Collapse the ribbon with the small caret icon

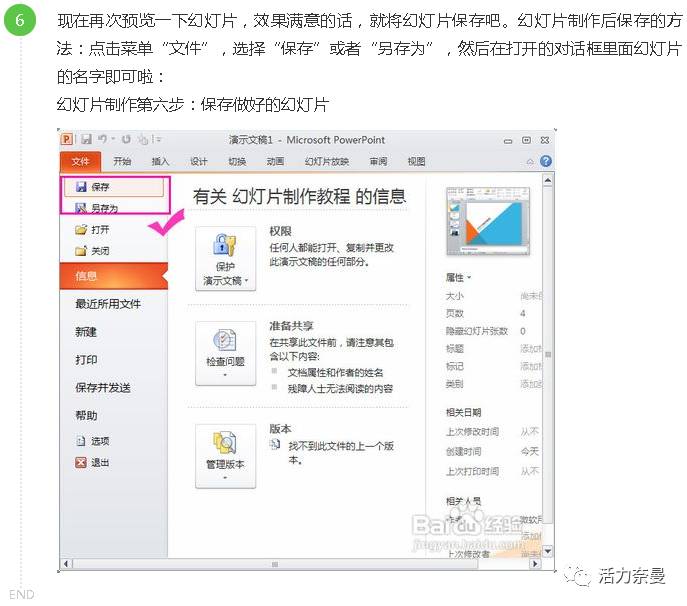(530, 162)
